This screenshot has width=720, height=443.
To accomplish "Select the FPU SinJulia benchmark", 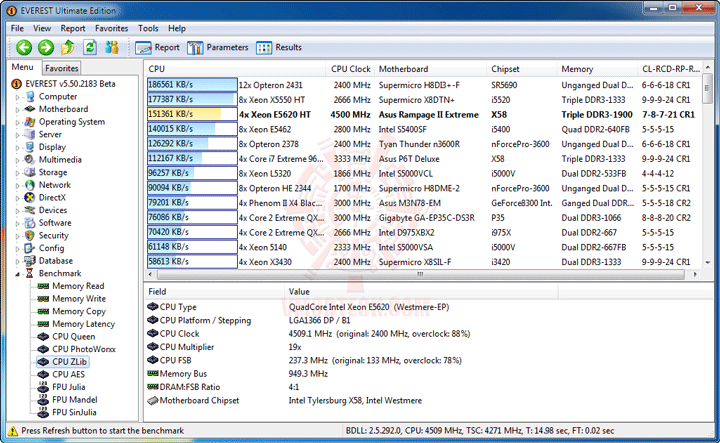I will tap(74, 412).
